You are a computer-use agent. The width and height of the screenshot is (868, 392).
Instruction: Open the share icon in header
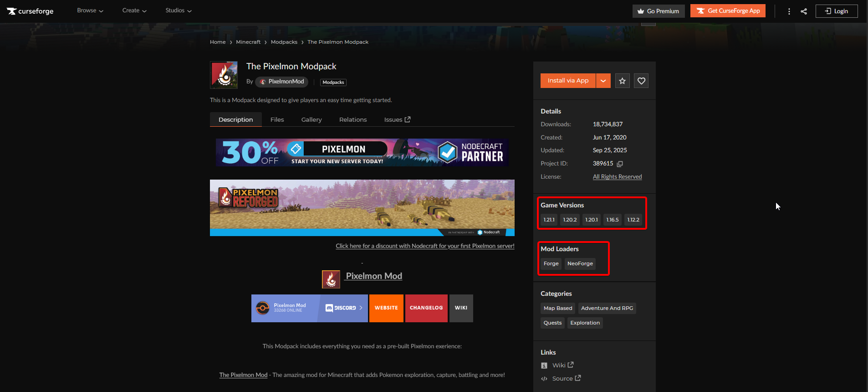pos(804,11)
